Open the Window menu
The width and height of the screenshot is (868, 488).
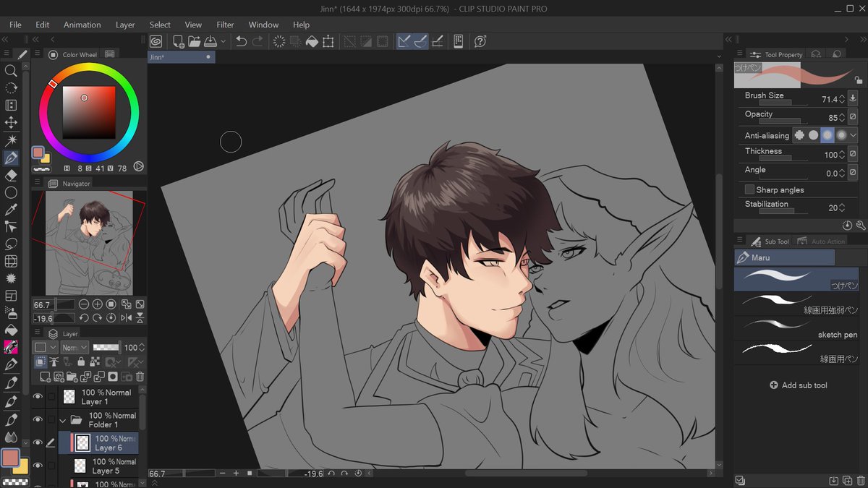pos(263,25)
